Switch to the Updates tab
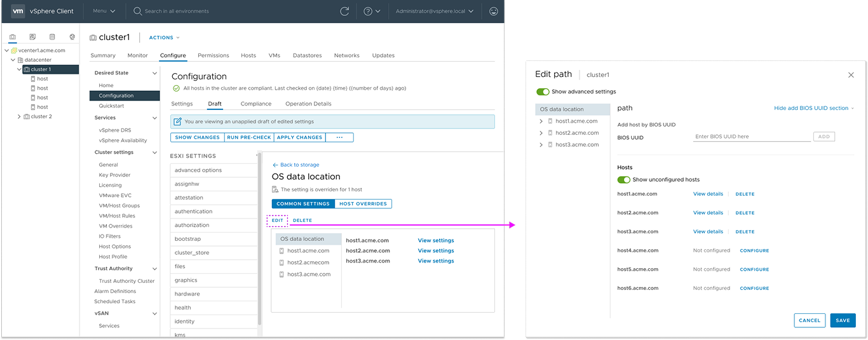Image resolution: width=868 pixels, height=340 pixels. [x=383, y=55]
